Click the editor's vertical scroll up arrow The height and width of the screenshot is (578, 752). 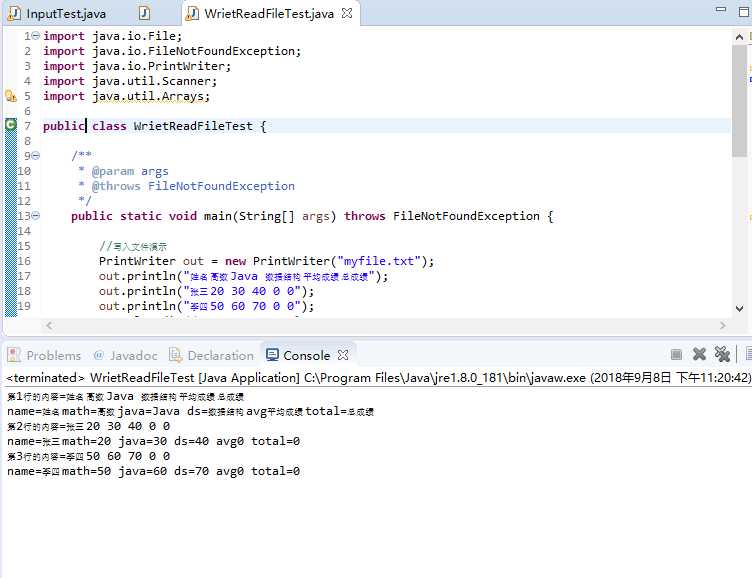click(x=740, y=37)
